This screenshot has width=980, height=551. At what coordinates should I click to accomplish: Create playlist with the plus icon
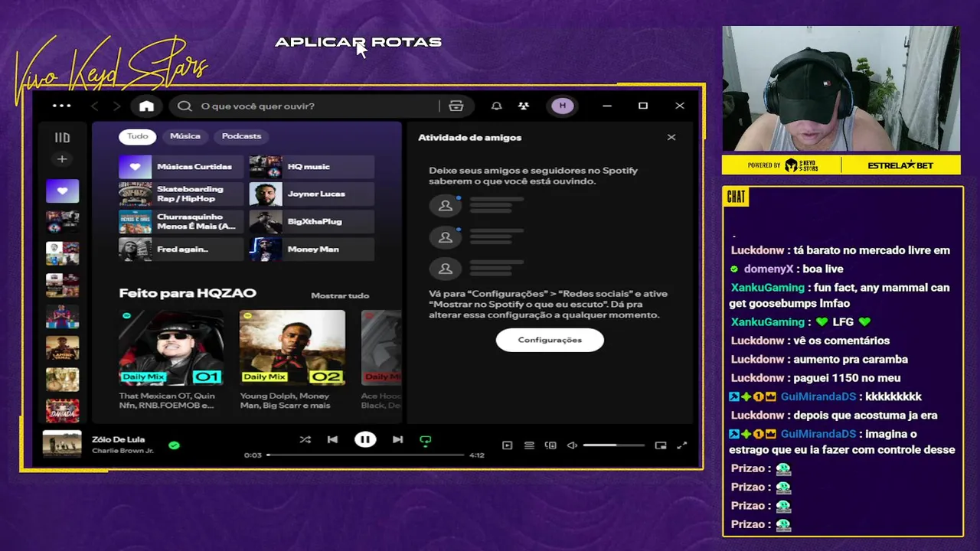point(62,159)
